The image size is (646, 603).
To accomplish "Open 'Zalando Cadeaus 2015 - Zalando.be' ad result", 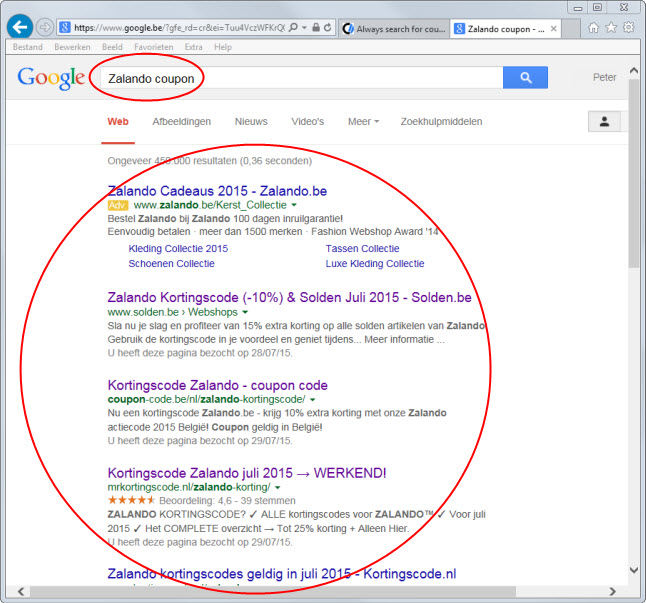I will (217, 191).
